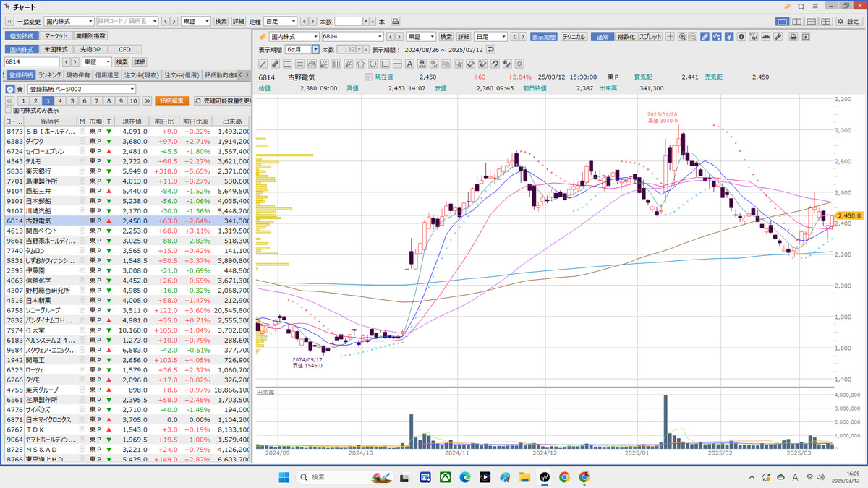This screenshot has width=868, height=488.
Task: Select 指数化 chart display mode
Action: pyautogui.click(x=626, y=37)
